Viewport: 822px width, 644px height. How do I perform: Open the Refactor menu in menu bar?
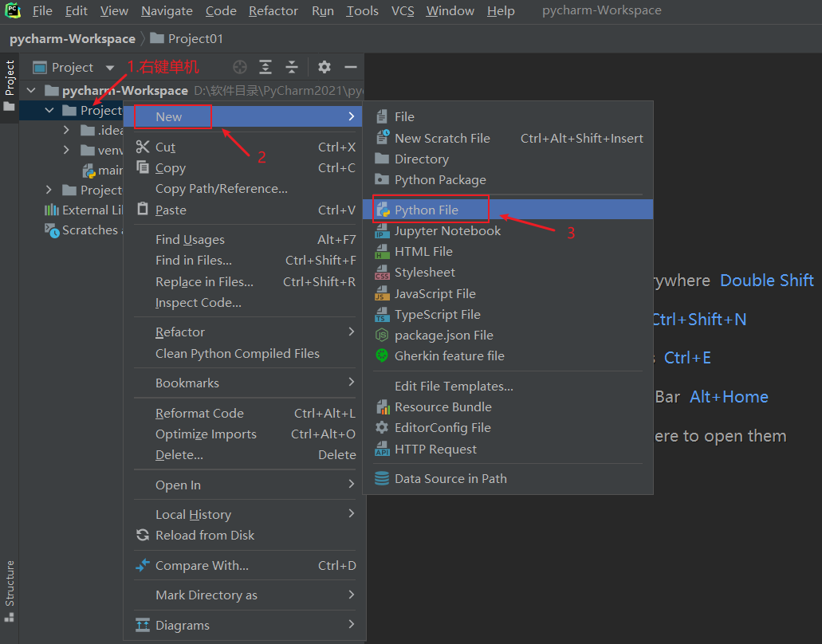273,10
